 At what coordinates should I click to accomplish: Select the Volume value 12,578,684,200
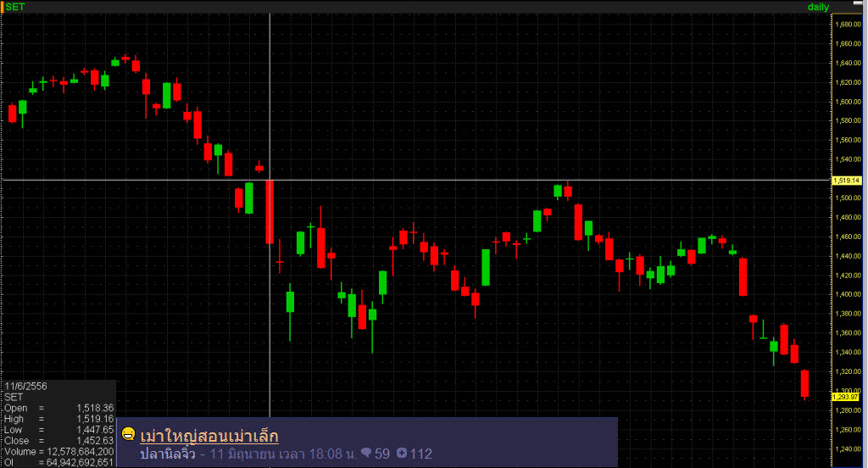coord(81,452)
